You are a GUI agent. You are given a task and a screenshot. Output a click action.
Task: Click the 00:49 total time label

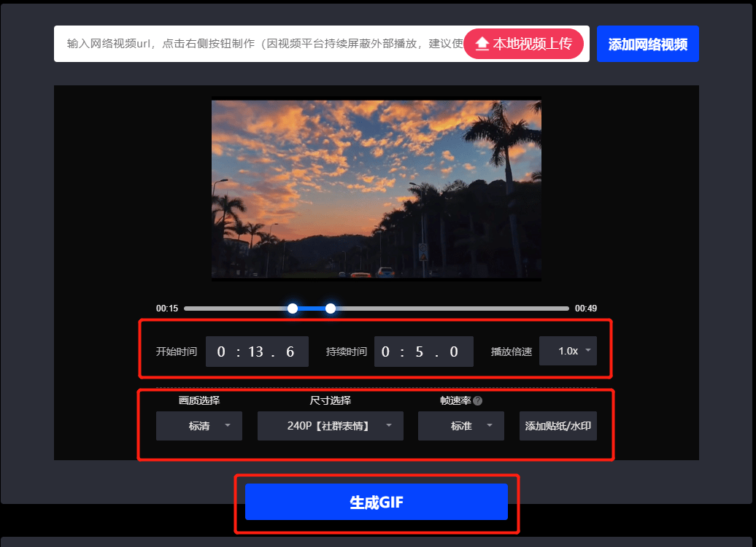(586, 309)
